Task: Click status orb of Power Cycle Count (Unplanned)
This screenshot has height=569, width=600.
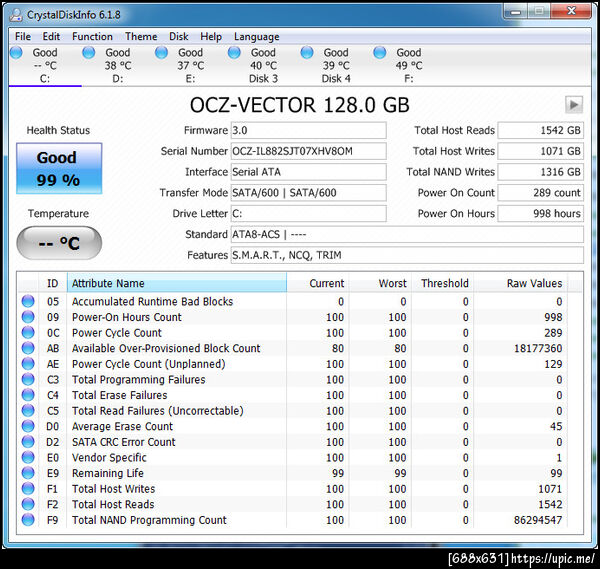Action: coord(28,364)
